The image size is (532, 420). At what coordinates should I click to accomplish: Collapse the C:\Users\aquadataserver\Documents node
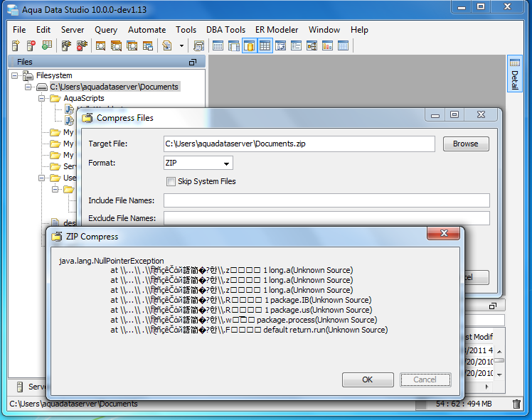pyautogui.click(x=28, y=87)
